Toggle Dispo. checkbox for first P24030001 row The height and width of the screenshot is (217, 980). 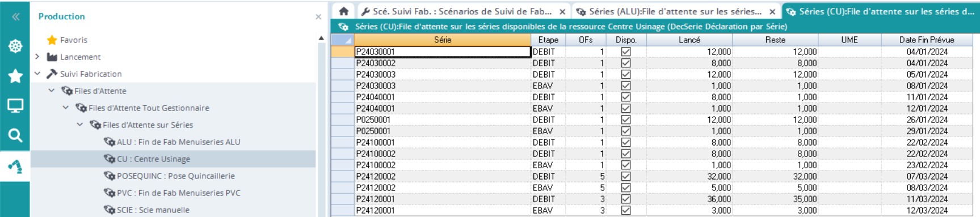(x=626, y=52)
